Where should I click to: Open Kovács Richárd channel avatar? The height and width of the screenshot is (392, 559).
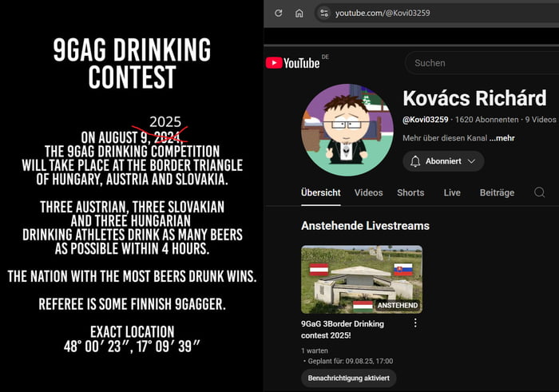(347, 130)
